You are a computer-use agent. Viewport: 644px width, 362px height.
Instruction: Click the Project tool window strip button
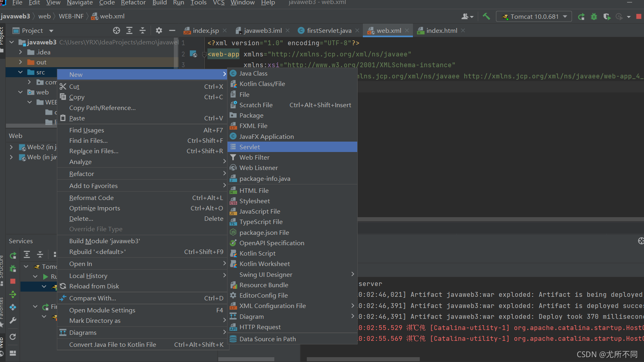coord(2,39)
